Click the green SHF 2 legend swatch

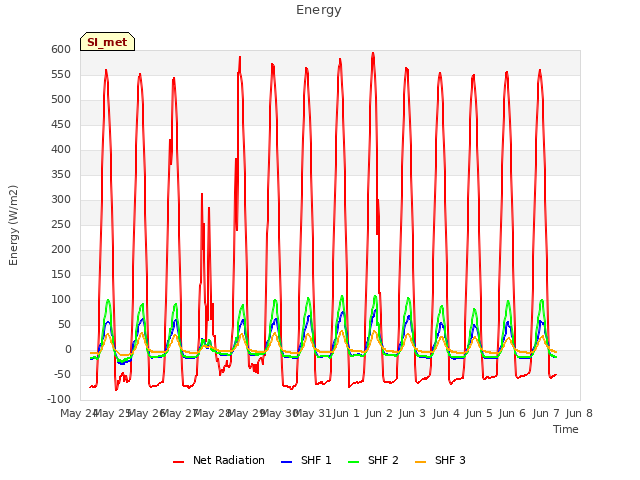point(354,462)
